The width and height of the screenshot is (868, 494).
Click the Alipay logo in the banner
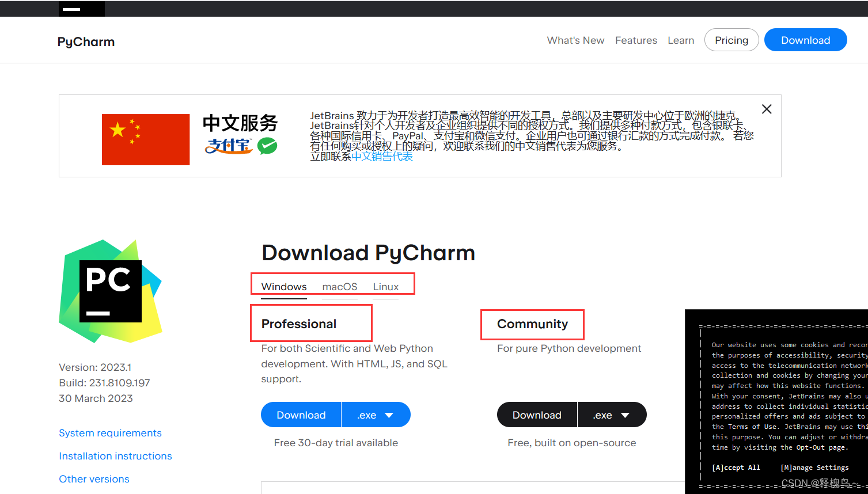point(229,146)
